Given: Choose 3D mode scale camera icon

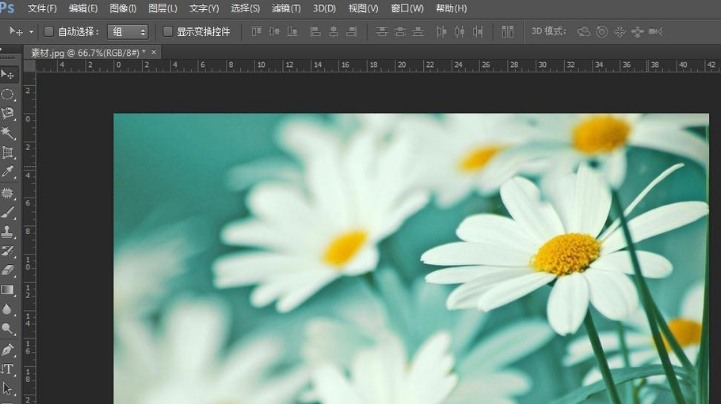Looking at the screenshot, I should pyautogui.click(x=656, y=32).
